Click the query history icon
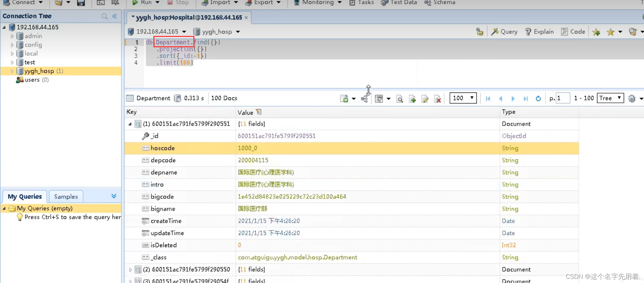 tap(632, 32)
